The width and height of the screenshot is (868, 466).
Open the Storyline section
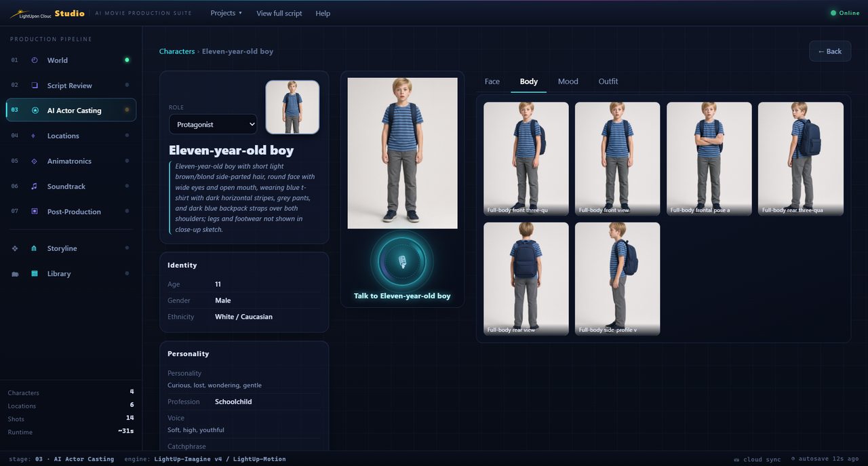[71, 249]
